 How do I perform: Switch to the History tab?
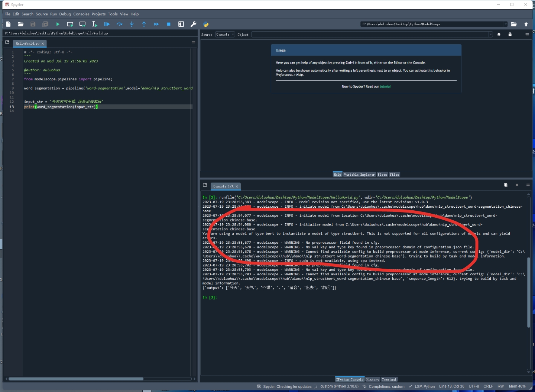373,379
